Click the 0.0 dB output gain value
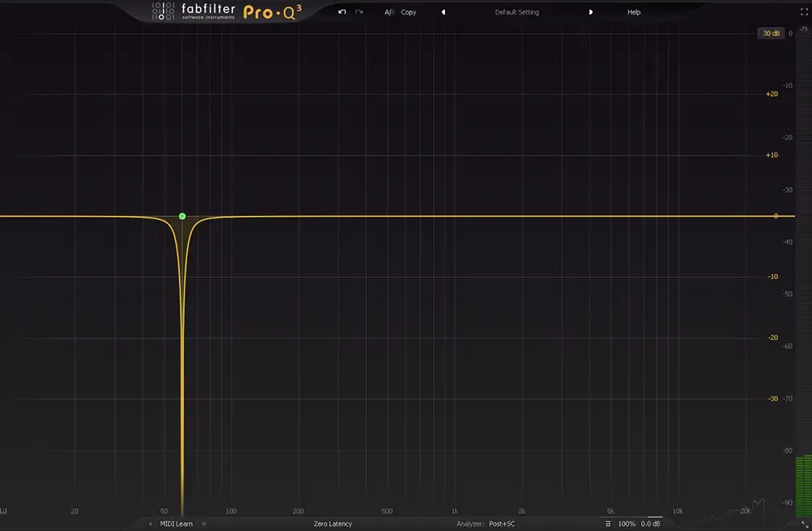The width and height of the screenshot is (812, 531). pyautogui.click(x=651, y=524)
